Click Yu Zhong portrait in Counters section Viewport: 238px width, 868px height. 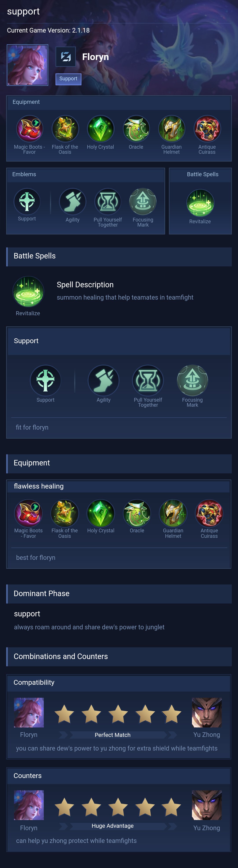pos(207,805)
